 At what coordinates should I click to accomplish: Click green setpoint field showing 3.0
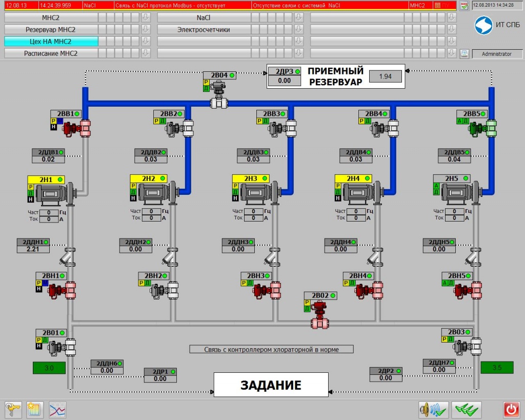[x=49, y=368]
